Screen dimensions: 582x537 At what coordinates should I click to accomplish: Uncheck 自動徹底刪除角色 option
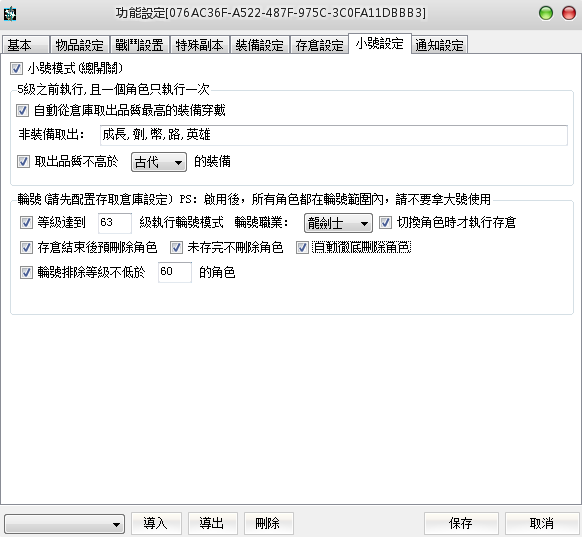[x=302, y=248]
